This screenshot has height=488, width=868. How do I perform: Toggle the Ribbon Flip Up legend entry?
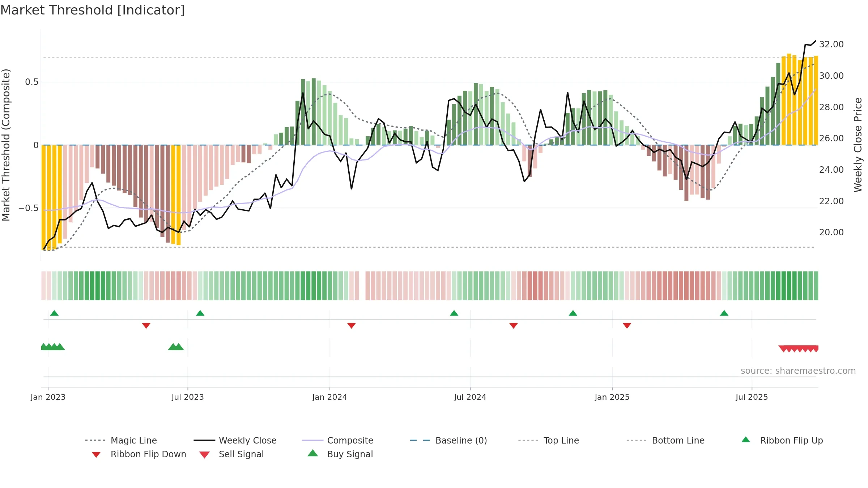782,440
